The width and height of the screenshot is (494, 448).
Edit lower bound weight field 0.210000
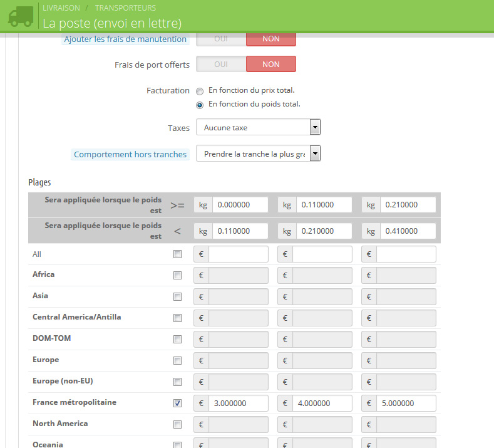tap(408, 205)
